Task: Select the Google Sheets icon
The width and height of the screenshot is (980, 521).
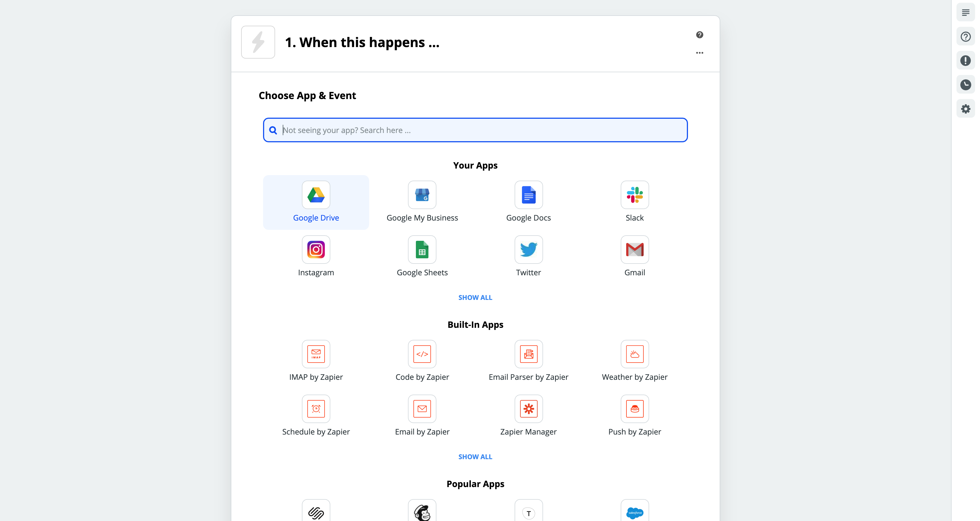Action: 422,250
